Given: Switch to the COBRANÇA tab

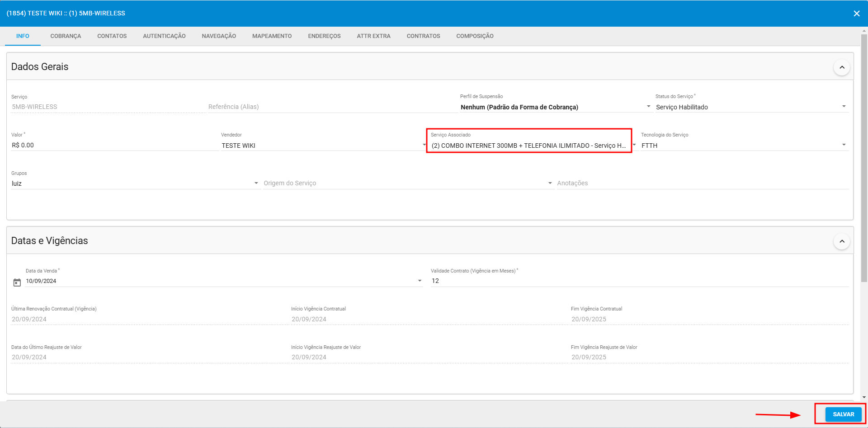Looking at the screenshot, I should coord(66,36).
